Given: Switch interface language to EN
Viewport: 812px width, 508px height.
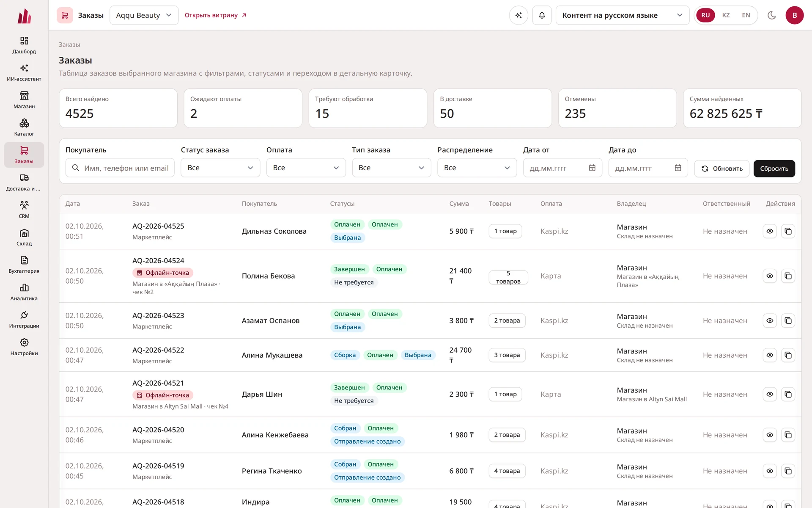Looking at the screenshot, I should click(746, 15).
